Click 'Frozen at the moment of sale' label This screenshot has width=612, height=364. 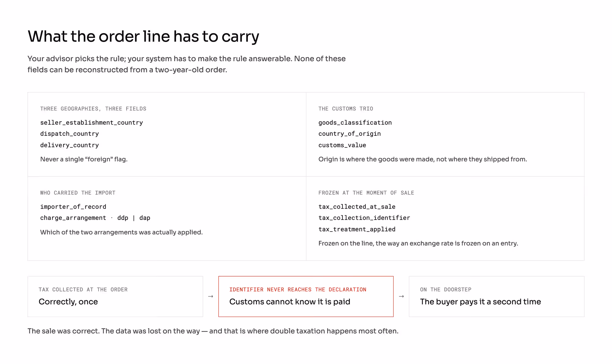(366, 193)
